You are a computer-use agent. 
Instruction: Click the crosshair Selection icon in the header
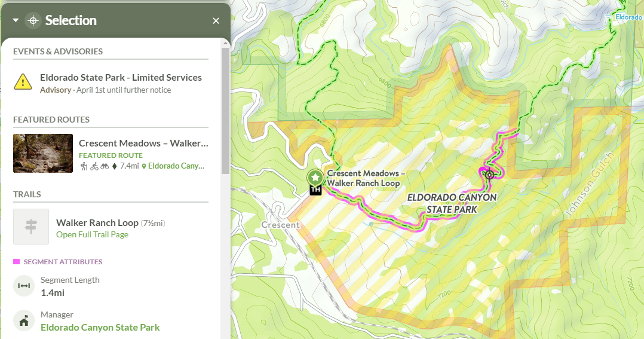(33, 20)
